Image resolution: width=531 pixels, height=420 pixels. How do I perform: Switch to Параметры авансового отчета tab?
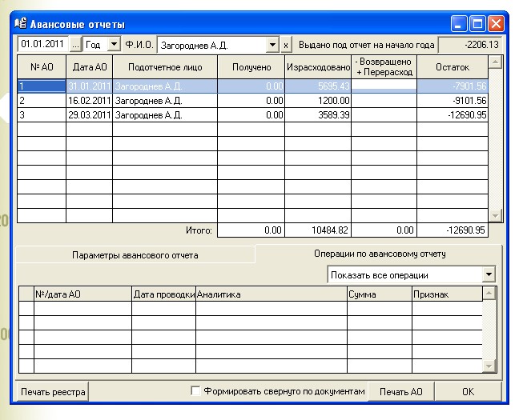click(135, 255)
